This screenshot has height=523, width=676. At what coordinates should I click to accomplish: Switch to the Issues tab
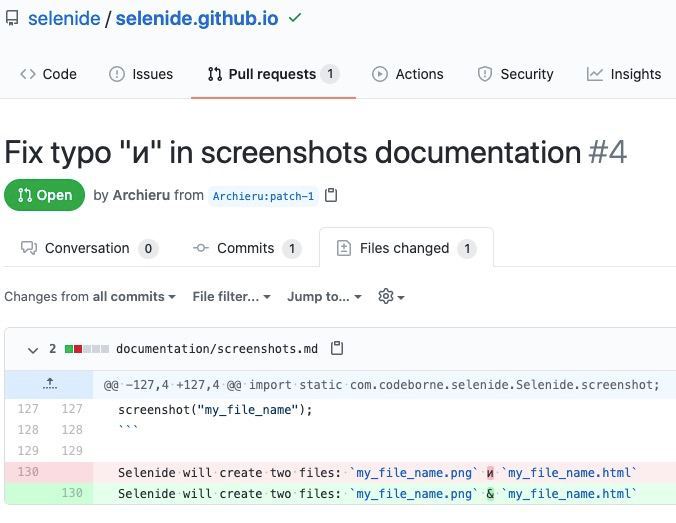[x=141, y=74]
